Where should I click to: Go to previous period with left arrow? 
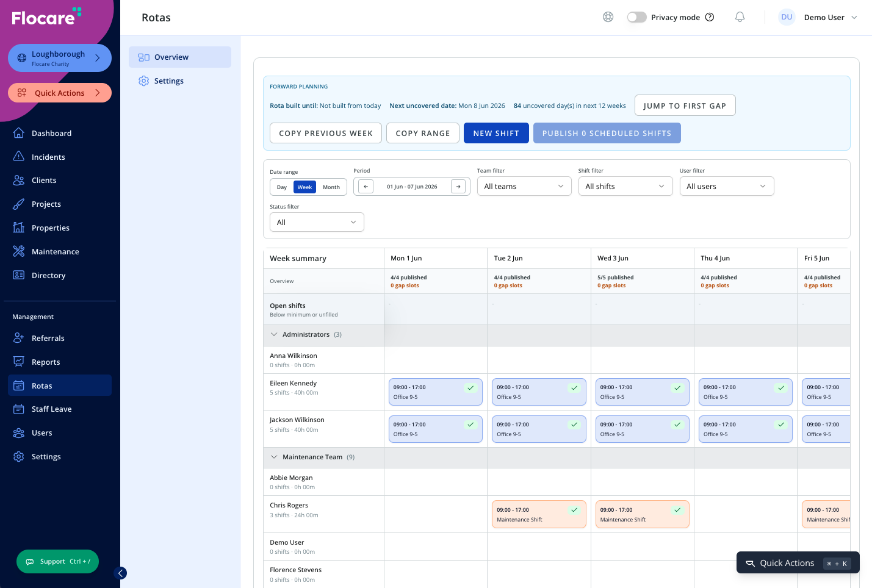366,187
